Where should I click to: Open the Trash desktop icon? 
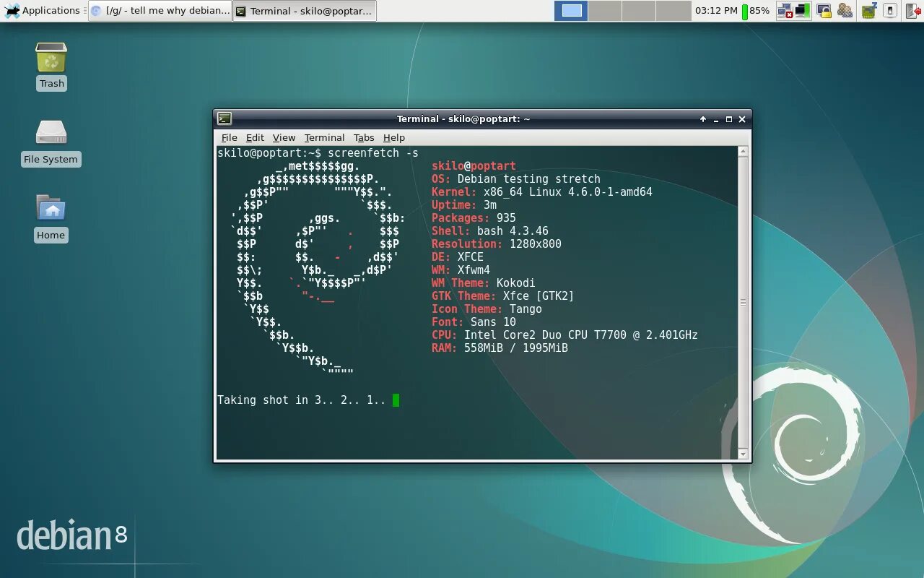51,66
